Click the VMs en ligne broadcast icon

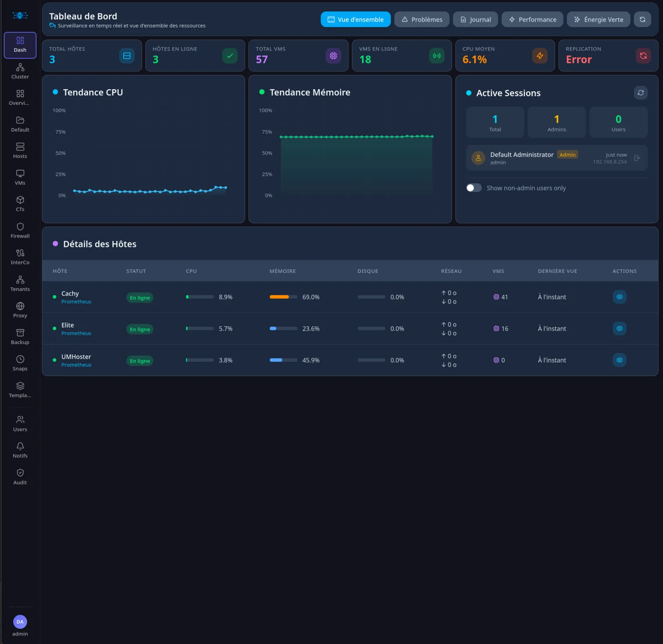pos(437,56)
